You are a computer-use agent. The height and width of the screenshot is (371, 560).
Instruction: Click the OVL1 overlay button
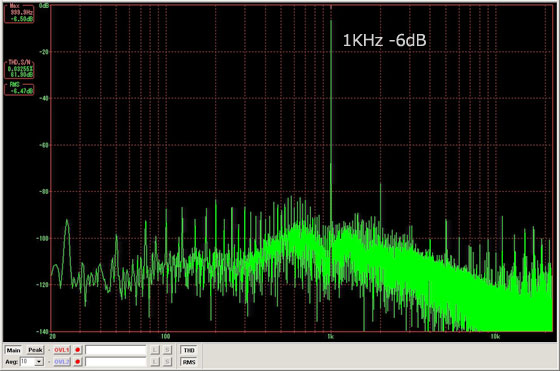pos(61,350)
